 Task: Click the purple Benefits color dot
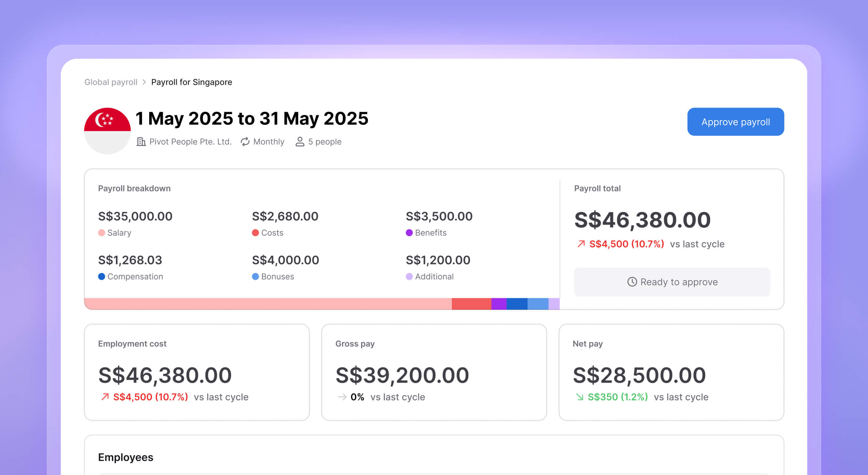click(409, 233)
